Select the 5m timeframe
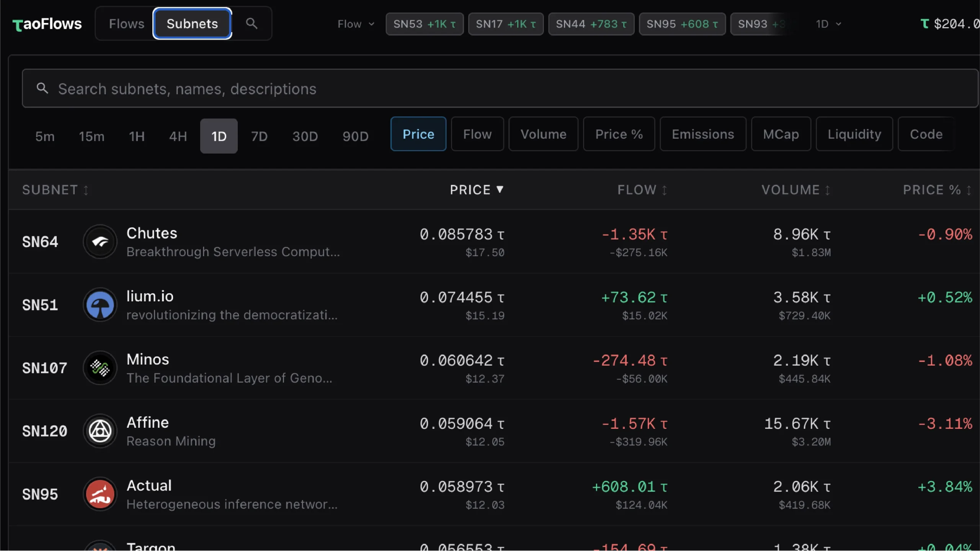This screenshot has width=980, height=551. (x=45, y=136)
